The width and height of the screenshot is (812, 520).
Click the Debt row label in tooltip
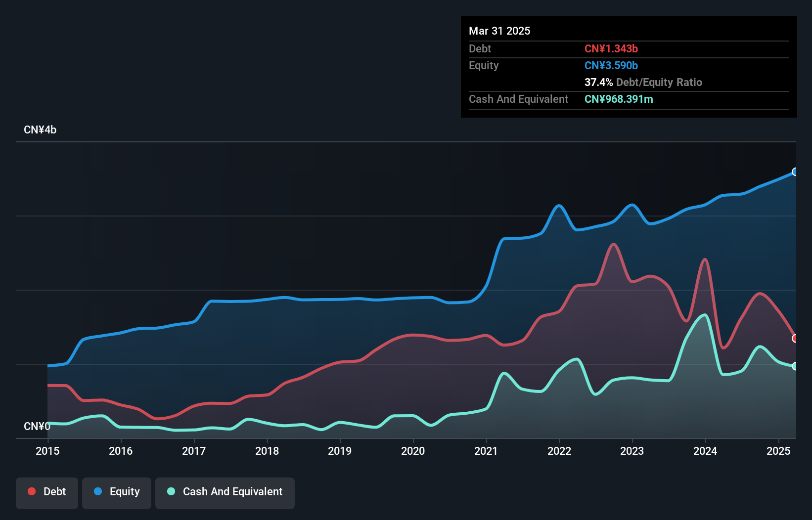480,48
